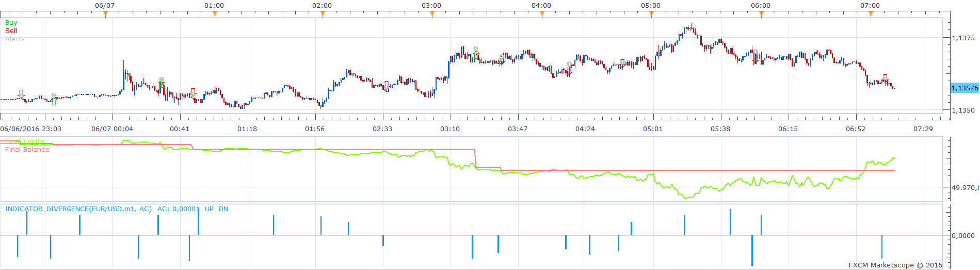Select the green buy arrow after 03:10

click(476, 51)
